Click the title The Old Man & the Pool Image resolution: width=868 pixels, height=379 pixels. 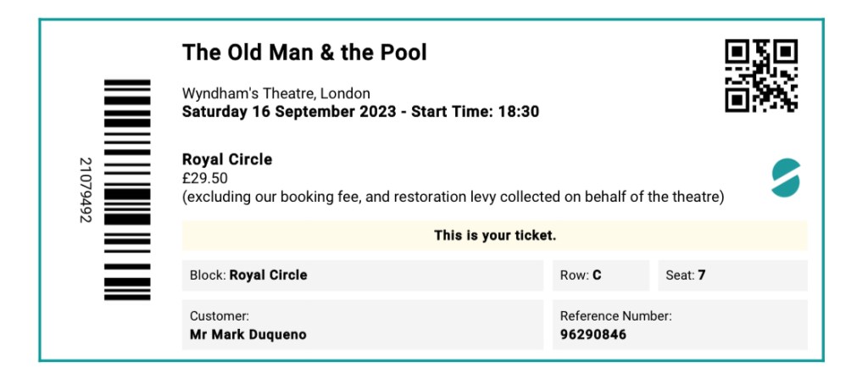click(x=304, y=53)
